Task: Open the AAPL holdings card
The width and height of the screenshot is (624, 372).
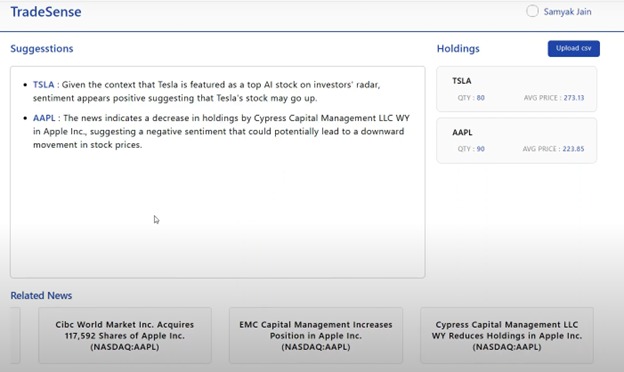Action: [517, 140]
